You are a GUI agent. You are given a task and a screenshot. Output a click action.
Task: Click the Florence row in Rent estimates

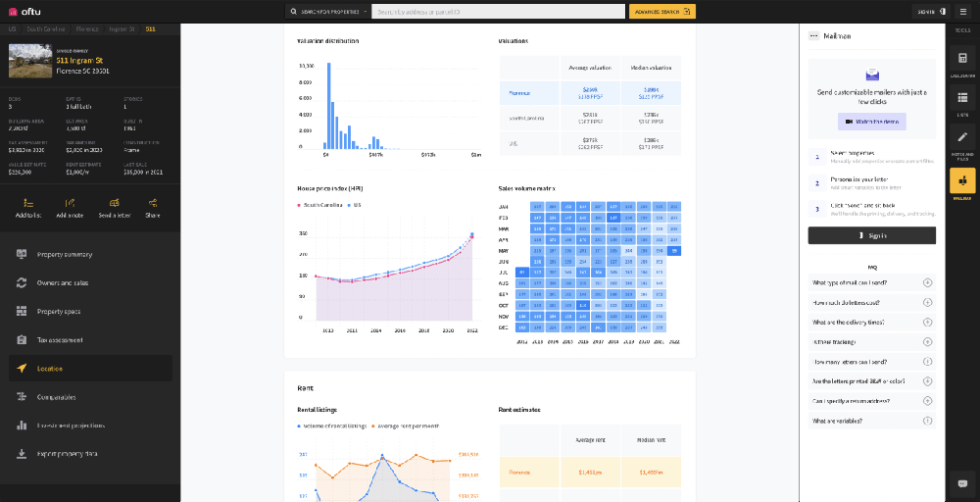click(590, 472)
